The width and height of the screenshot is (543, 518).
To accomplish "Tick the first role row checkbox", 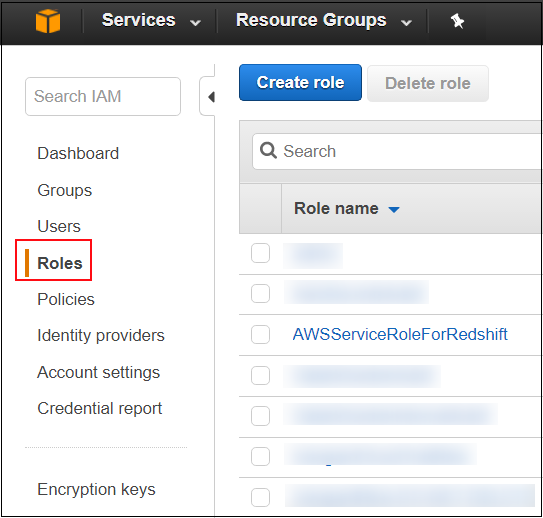I will pos(260,253).
